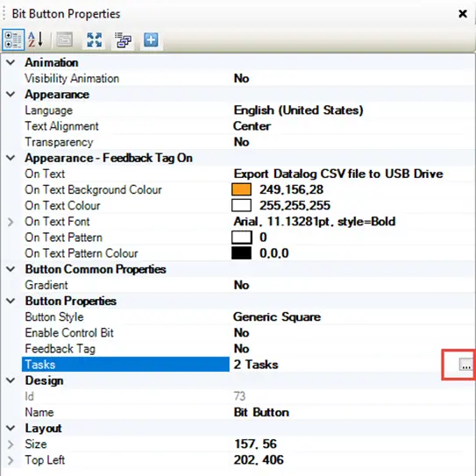Collapse the Layout category
Image resolution: width=476 pixels, height=476 pixels.
(11, 428)
